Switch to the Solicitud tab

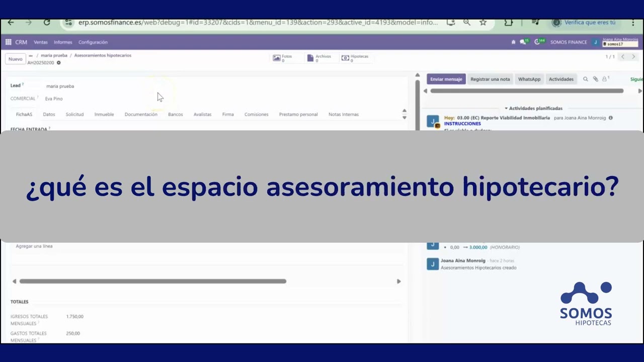(x=74, y=115)
